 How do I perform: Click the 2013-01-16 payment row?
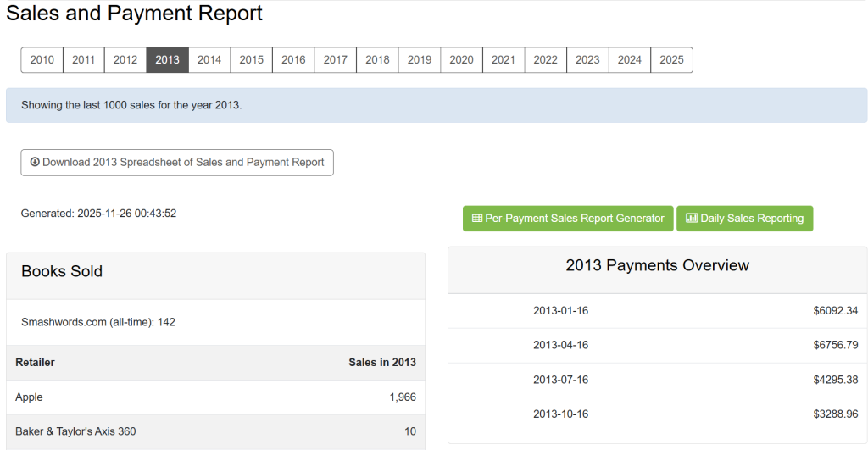tap(657, 311)
